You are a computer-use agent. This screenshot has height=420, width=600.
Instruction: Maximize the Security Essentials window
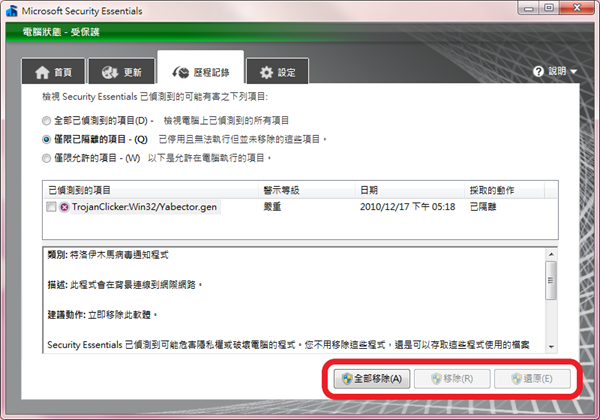tap(549, 8)
